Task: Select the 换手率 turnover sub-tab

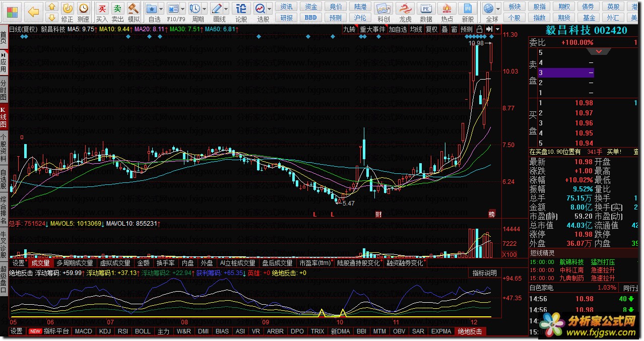Action: click(165, 263)
